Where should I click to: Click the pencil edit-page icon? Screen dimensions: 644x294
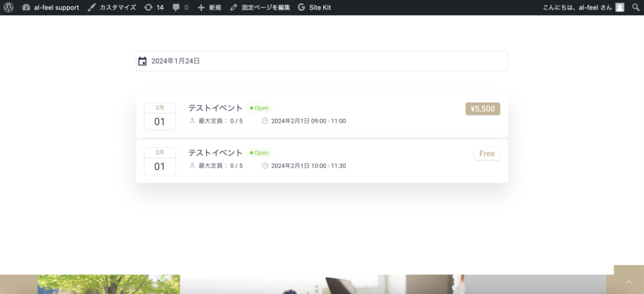234,8
